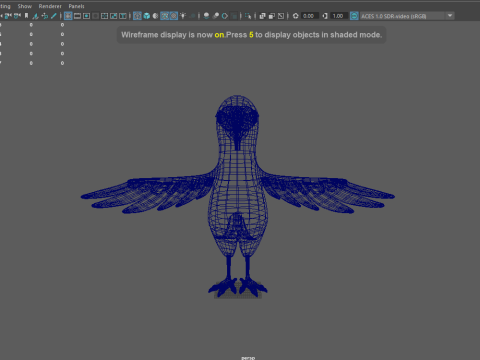Open the ACES 1.0 SDR-video dropdown
The image size is (480, 360).
point(407,16)
